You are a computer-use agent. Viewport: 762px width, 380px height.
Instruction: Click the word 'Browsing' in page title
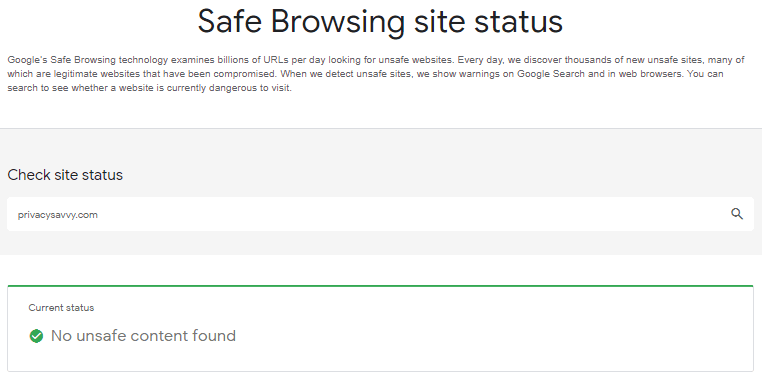coord(338,22)
